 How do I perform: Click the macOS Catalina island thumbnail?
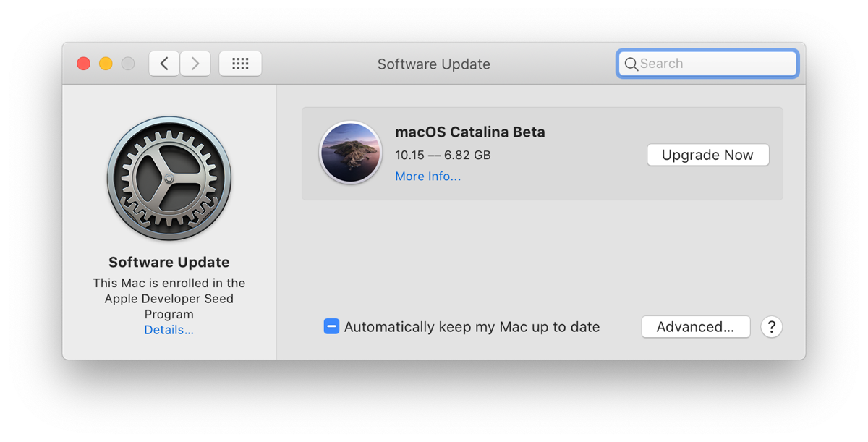click(x=351, y=153)
